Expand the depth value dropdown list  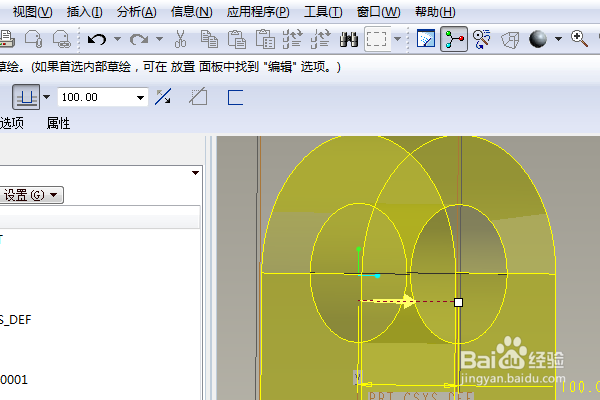coord(140,98)
